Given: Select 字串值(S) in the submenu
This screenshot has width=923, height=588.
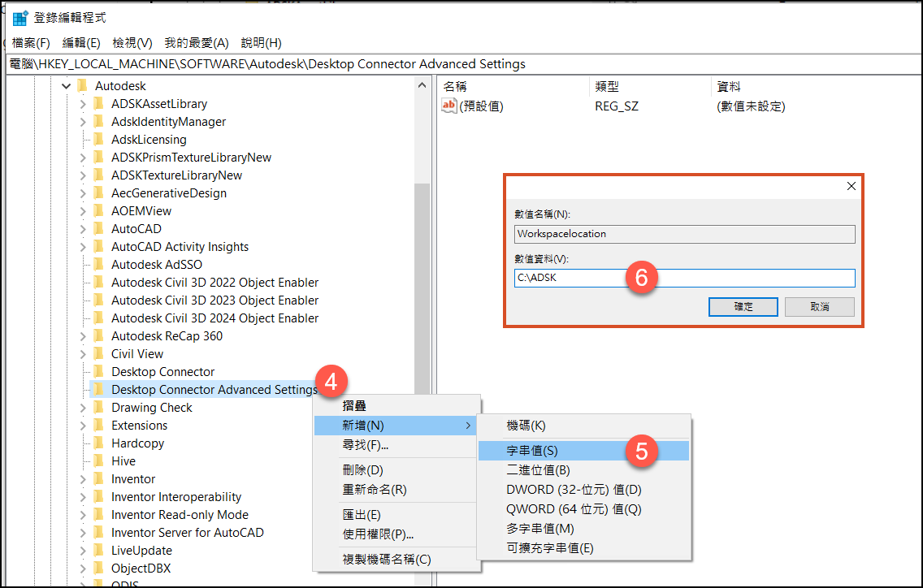Looking at the screenshot, I should coord(583,451).
